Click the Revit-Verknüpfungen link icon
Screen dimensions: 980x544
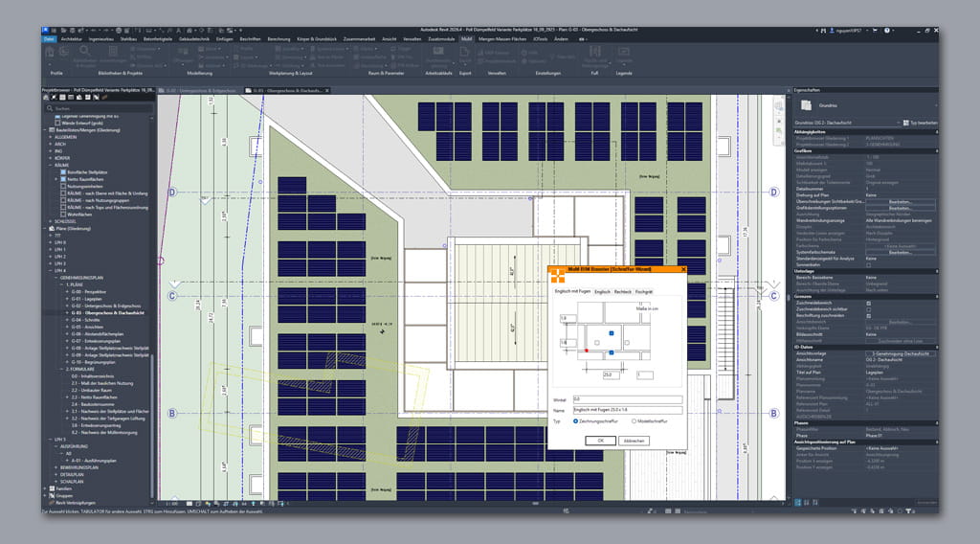(52, 503)
